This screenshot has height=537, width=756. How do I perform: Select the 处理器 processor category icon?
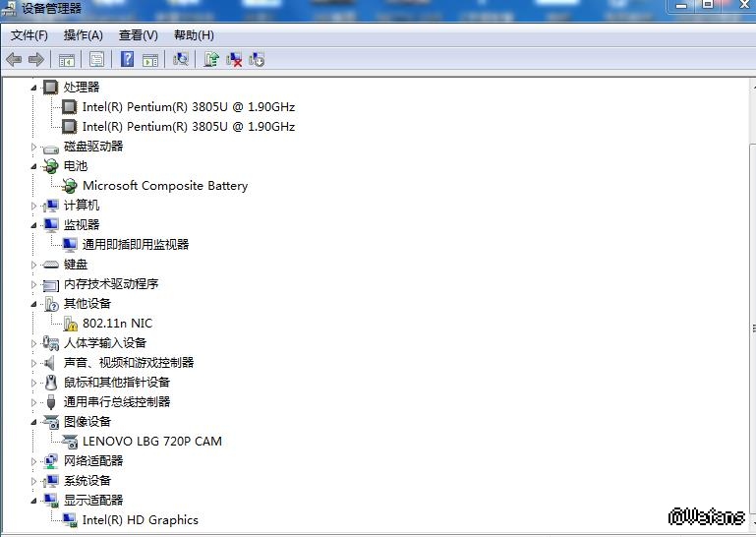[x=50, y=88]
